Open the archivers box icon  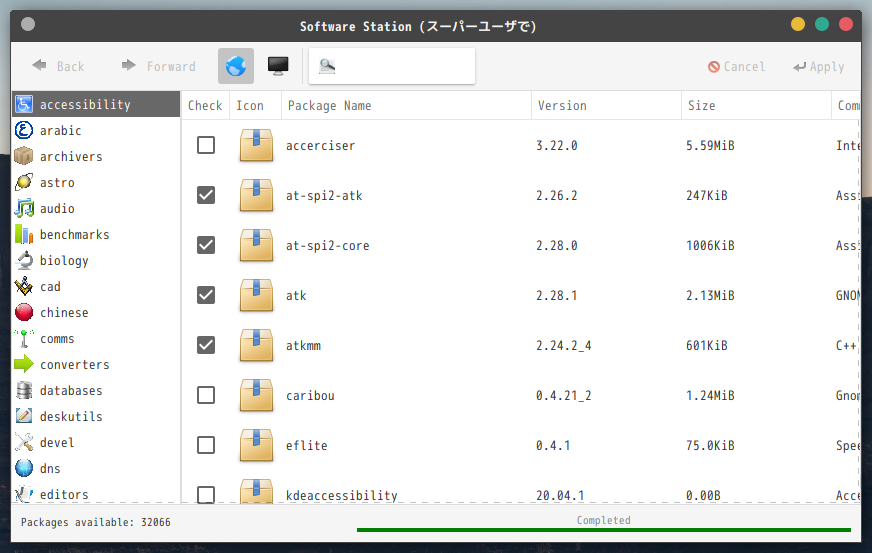[24, 156]
